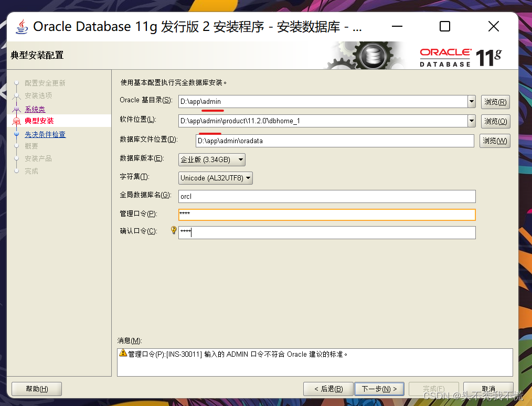This screenshot has width=532, height=406.
Task: Click 浏览(W) button for database file location
Action: [495, 141]
